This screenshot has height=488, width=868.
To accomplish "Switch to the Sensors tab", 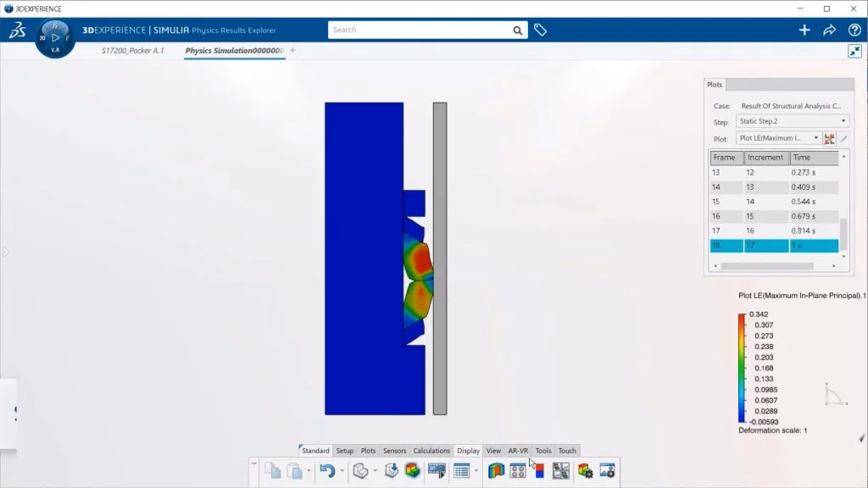I will (394, 451).
